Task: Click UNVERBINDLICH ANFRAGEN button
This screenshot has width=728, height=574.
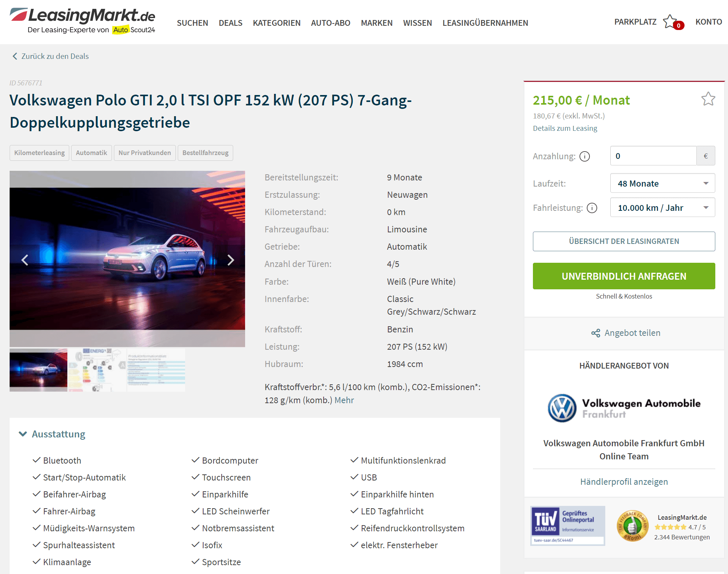Action: (x=624, y=276)
